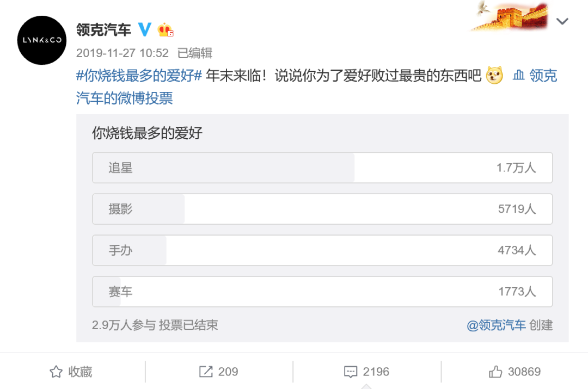This screenshot has height=389, width=588.
Task: Open comments with speech bubble icon
Action: tap(351, 372)
